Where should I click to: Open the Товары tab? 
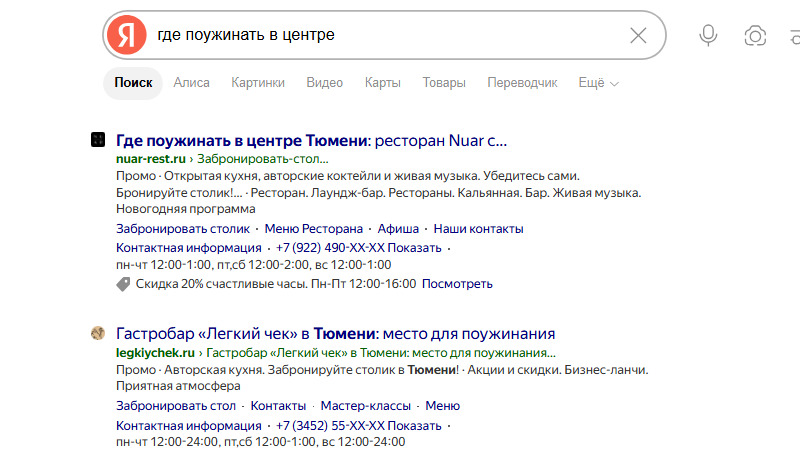[x=444, y=83]
